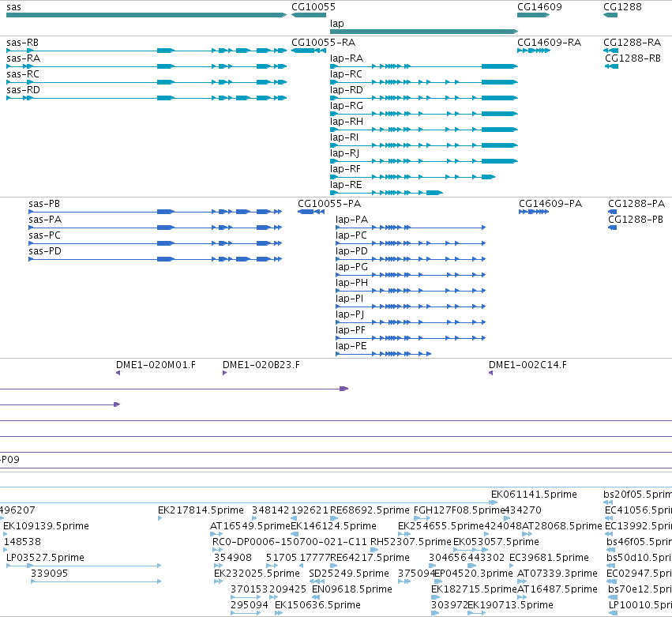Click the sas-PB protein label
672x617 pixels.
click(x=44, y=204)
